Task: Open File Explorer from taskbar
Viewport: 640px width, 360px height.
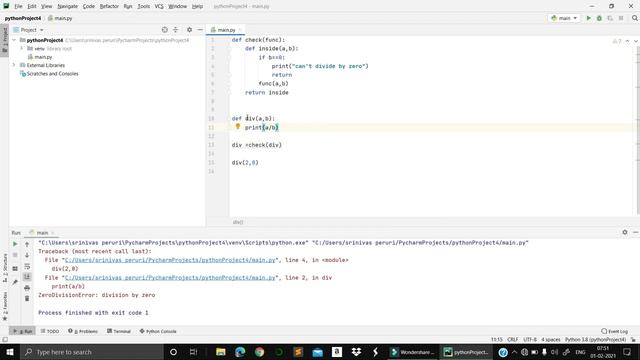Action: click(x=221, y=352)
